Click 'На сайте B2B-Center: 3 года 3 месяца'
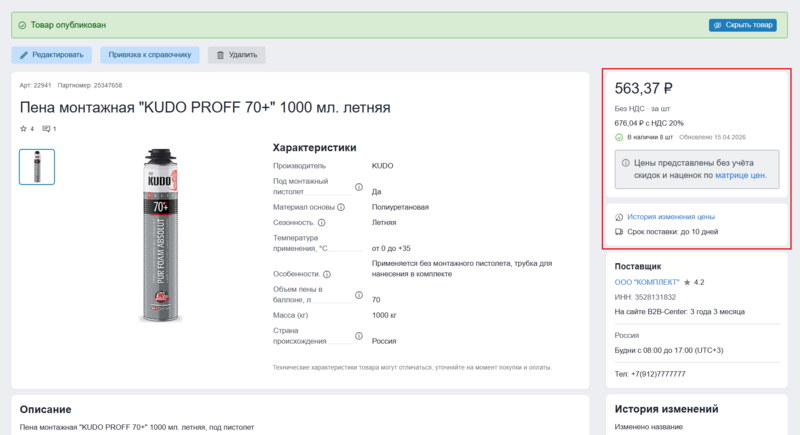The image size is (800, 435). click(x=680, y=312)
